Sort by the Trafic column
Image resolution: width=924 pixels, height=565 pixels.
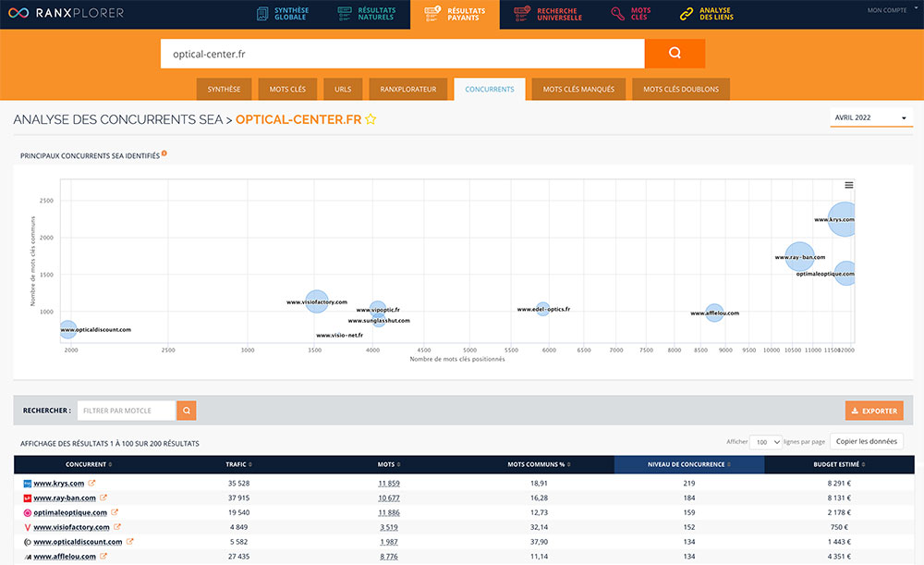pyautogui.click(x=238, y=465)
